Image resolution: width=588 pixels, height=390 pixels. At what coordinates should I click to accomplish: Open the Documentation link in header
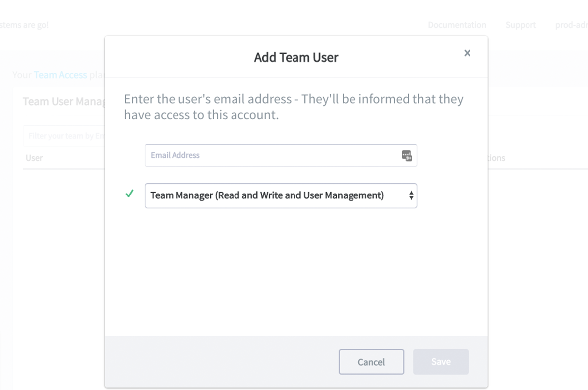pos(457,25)
